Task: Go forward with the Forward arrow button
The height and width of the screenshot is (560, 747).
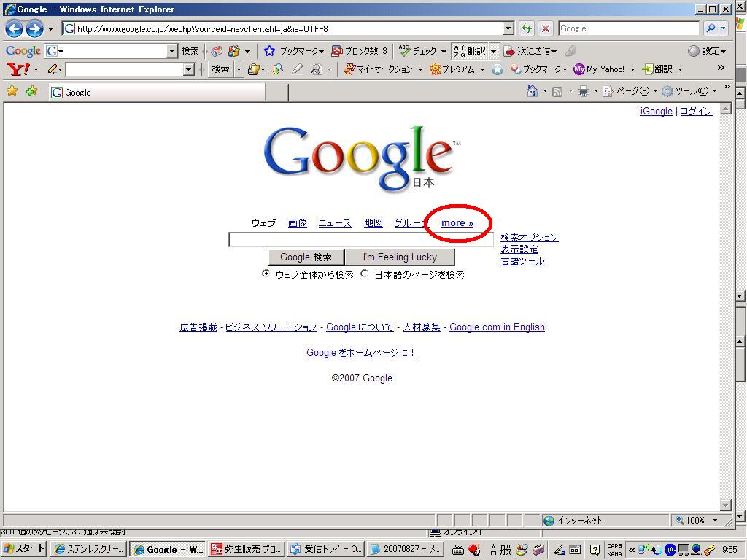Action: 34,29
